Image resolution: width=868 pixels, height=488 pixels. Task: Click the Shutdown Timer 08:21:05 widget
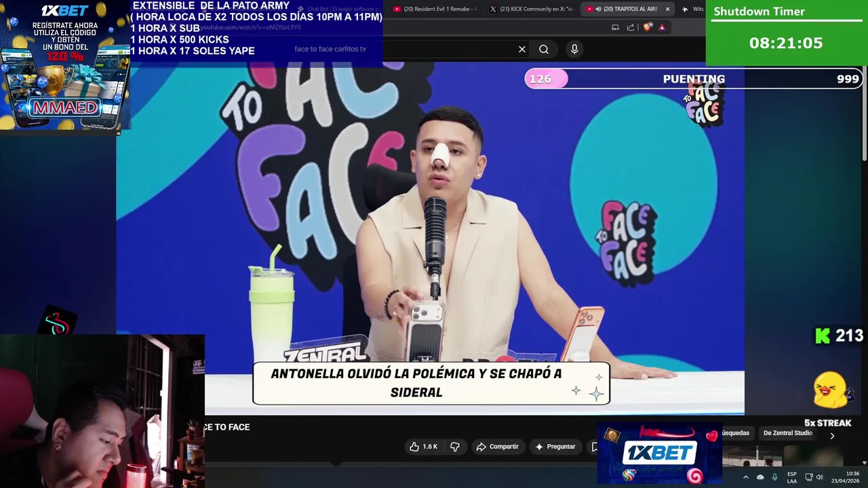[x=787, y=33]
